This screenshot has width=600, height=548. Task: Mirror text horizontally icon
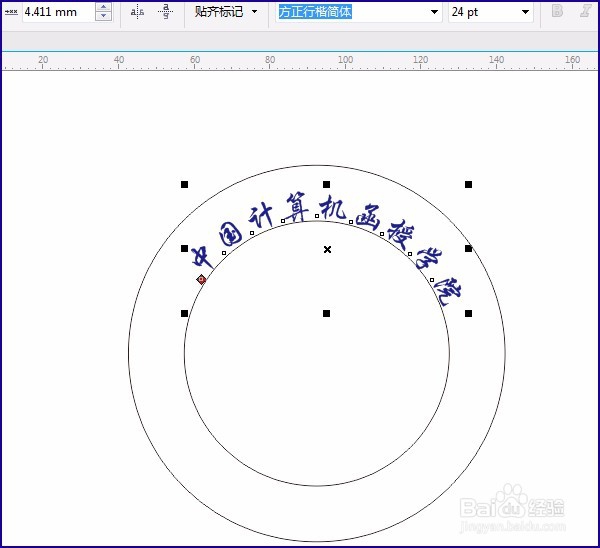pos(137,12)
